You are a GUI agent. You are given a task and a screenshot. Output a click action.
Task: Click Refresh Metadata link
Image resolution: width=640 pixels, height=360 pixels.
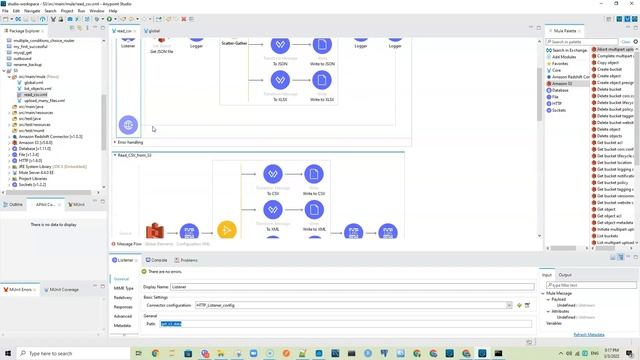589,335
